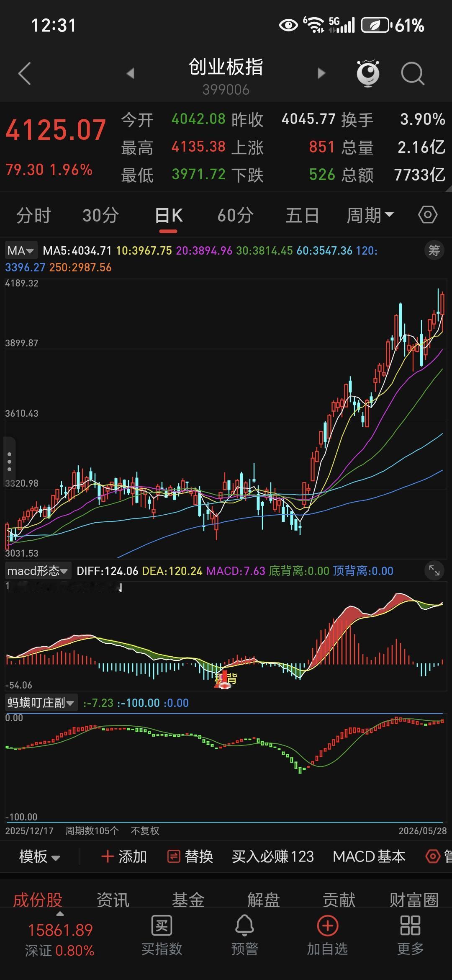This screenshot has width=452, height=980.
Task: Expand the 周期 period dropdown
Action: point(370,215)
